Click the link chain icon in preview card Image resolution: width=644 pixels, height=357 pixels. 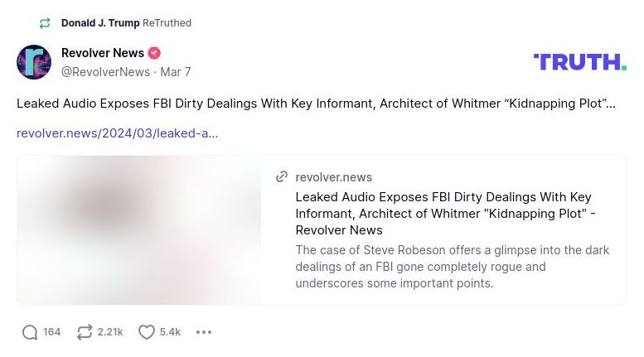coord(282,177)
